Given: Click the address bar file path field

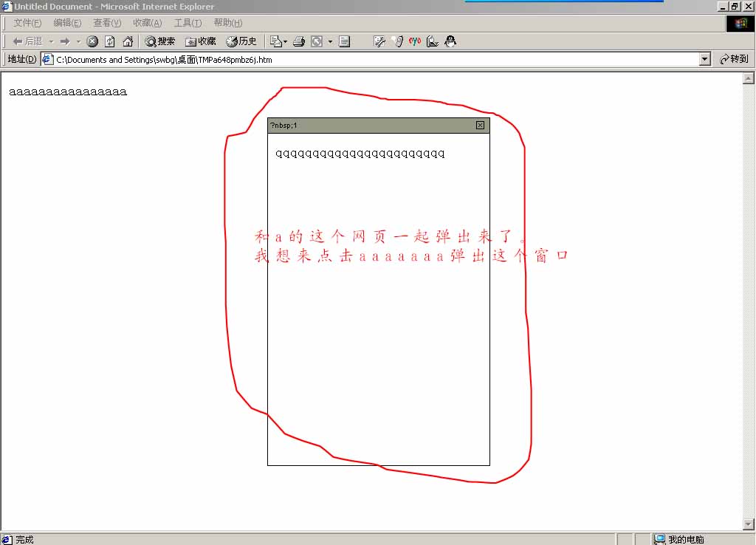Looking at the screenshot, I should click(x=369, y=59).
